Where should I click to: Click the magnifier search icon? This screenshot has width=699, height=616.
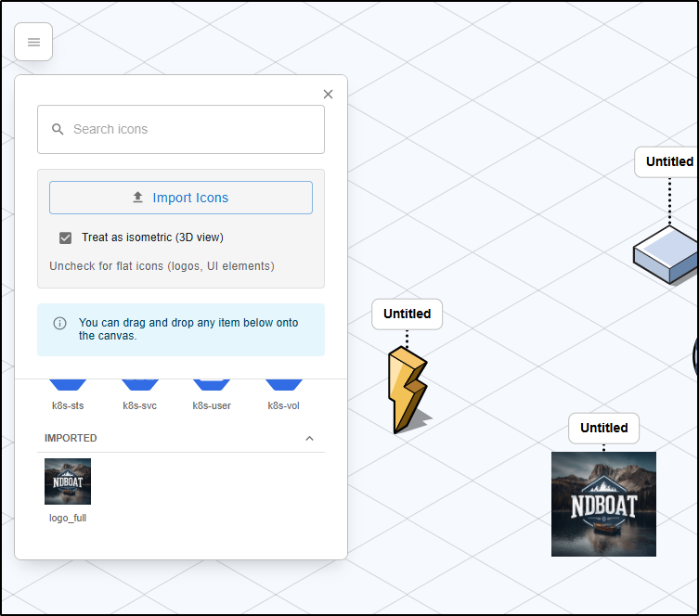pyautogui.click(x=58, y=129)
